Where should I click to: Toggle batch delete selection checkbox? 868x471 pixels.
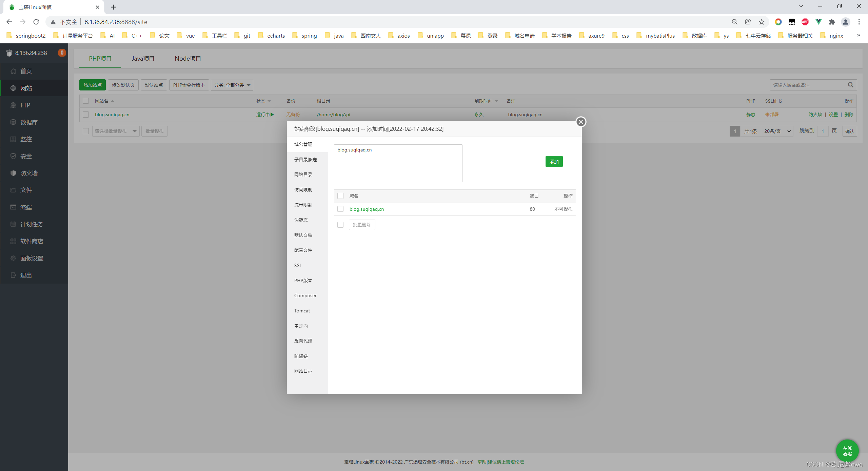pos(340,224)
